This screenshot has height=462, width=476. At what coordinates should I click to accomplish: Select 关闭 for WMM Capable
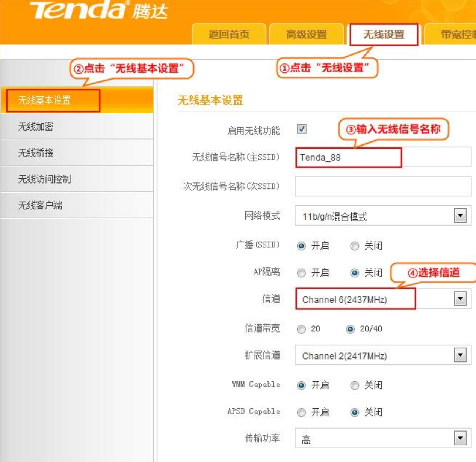click(x=354, y=385)
